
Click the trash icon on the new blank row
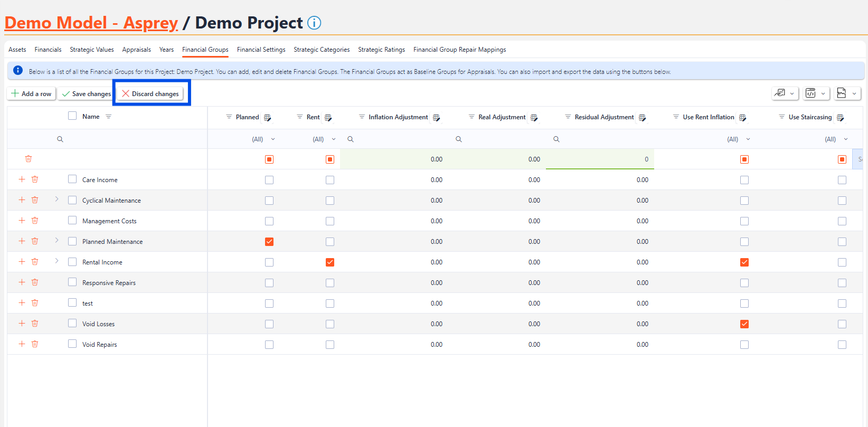[x=29, y=159]
